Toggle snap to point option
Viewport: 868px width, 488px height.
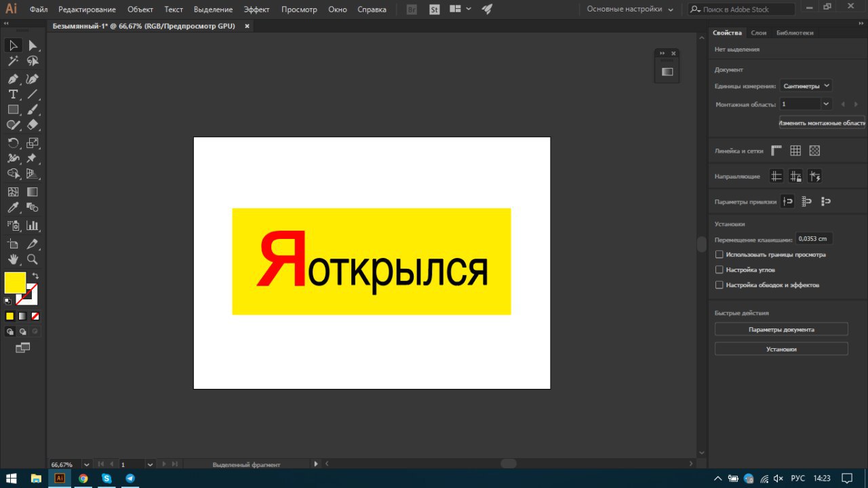click(x=787, y=202)
